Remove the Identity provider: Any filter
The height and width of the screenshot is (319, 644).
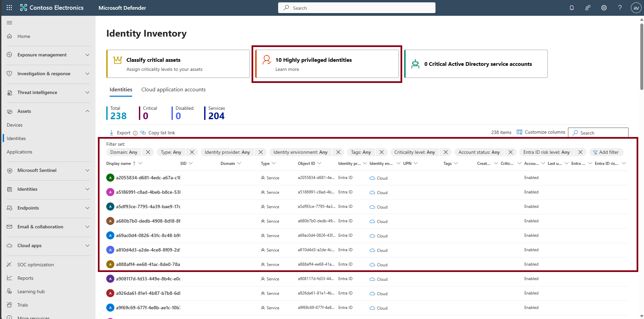click(x=261, y=152)
